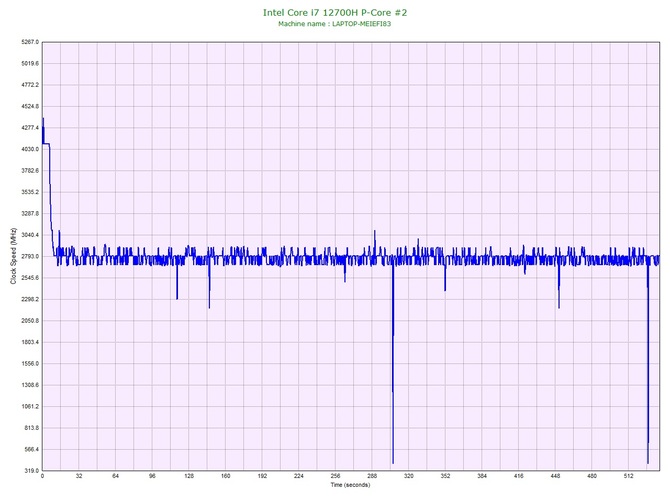The height and width of the screenshot is (502, 670).
Task: Select the Y-axis value 3040.4
Action: tap(30, 235)
